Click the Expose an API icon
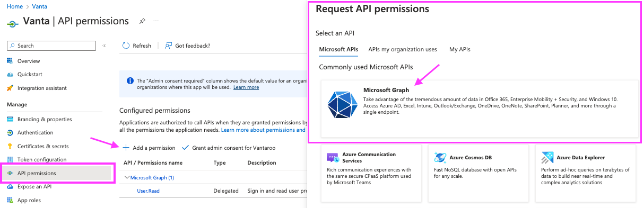The width and height of the screenshot is (644, 208). pos(11,186)
